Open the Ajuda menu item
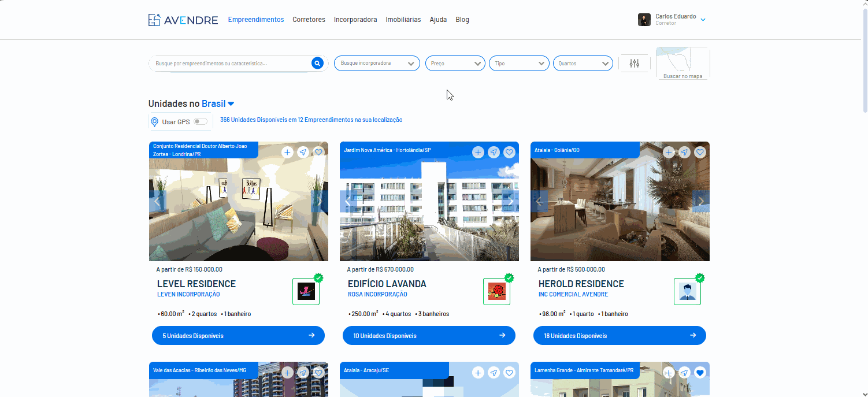 (x=438, y=20)
